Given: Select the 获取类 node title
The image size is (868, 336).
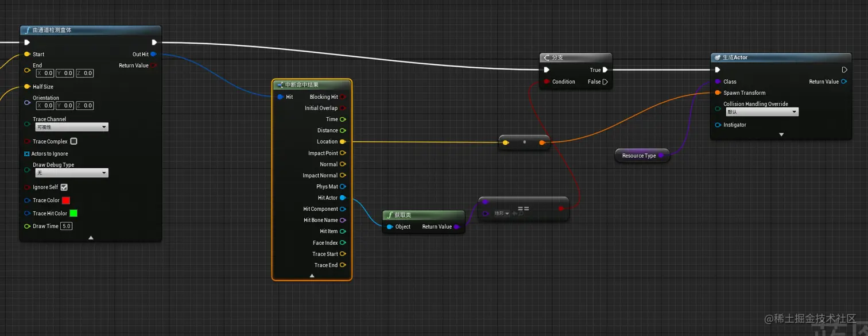Looking at the screenshot, I should coord(403,215).
